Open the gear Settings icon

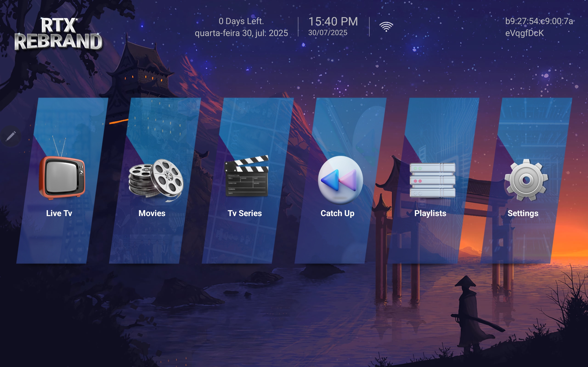526,180
